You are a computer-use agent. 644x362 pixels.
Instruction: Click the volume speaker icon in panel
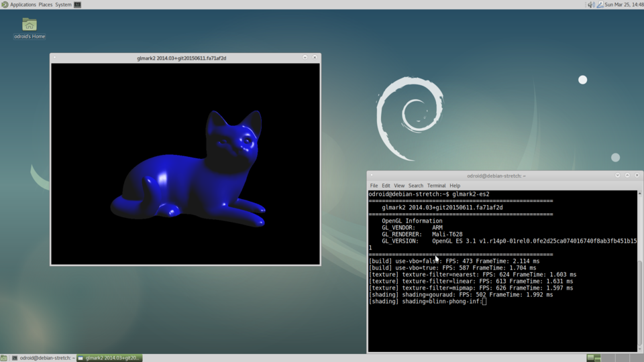[591, 5]
